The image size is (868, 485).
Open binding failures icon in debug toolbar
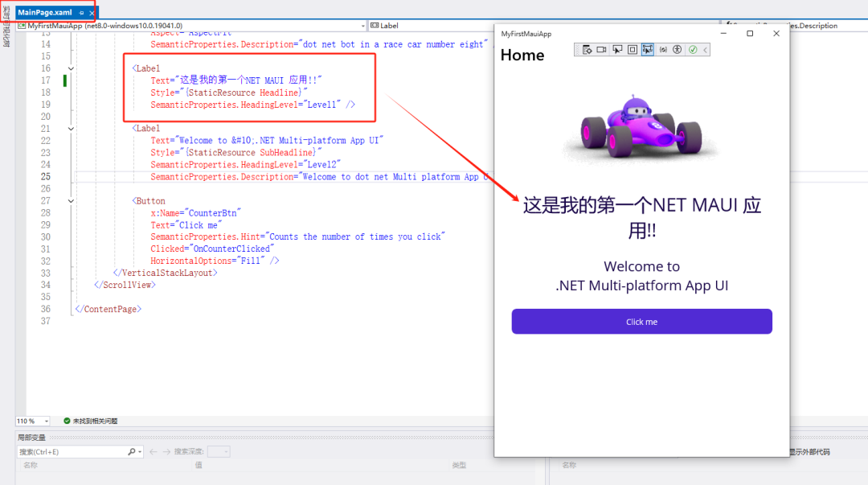(662, 50)
